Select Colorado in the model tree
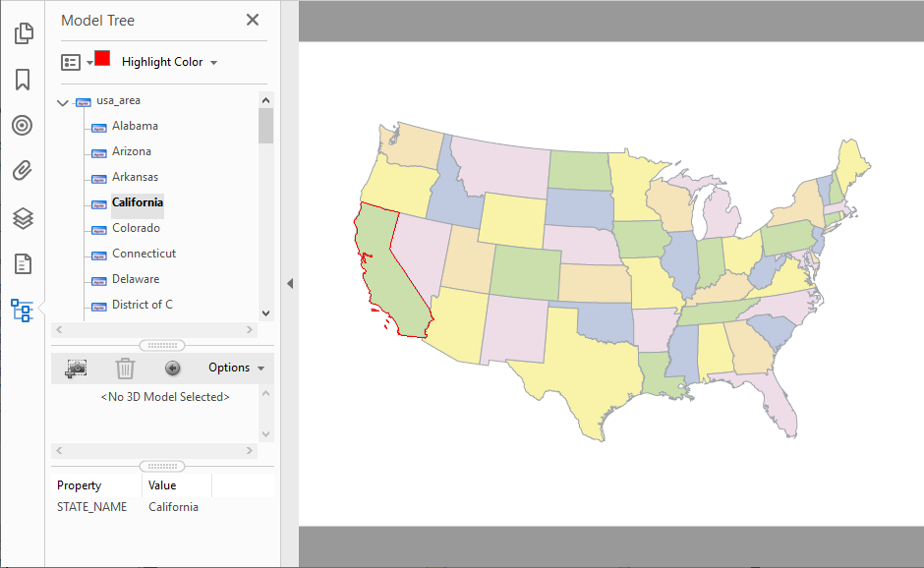The image size is (924, 568). pyautogui.click(x=136, y=228)
